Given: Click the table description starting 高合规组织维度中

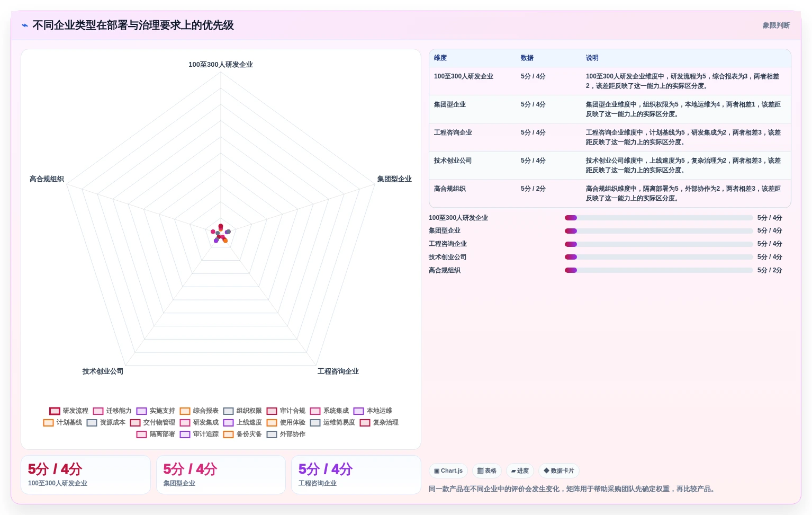Looking at the screenshot, I should point(683,193).
